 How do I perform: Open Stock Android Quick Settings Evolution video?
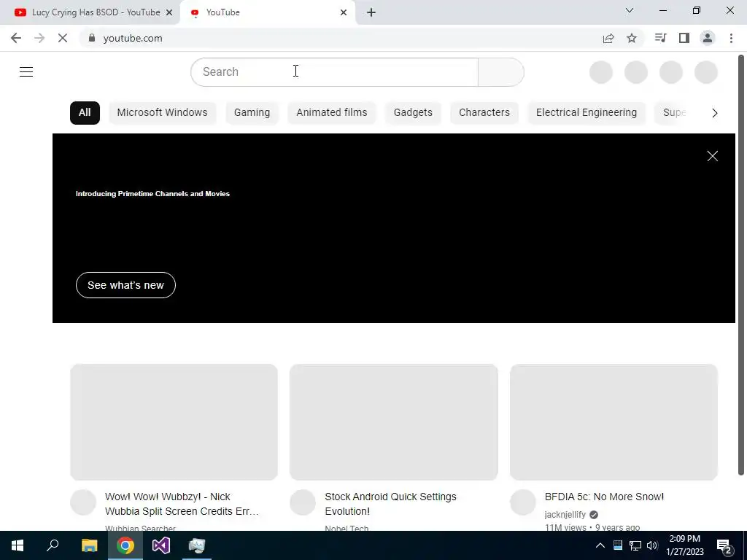coord(391,504)
